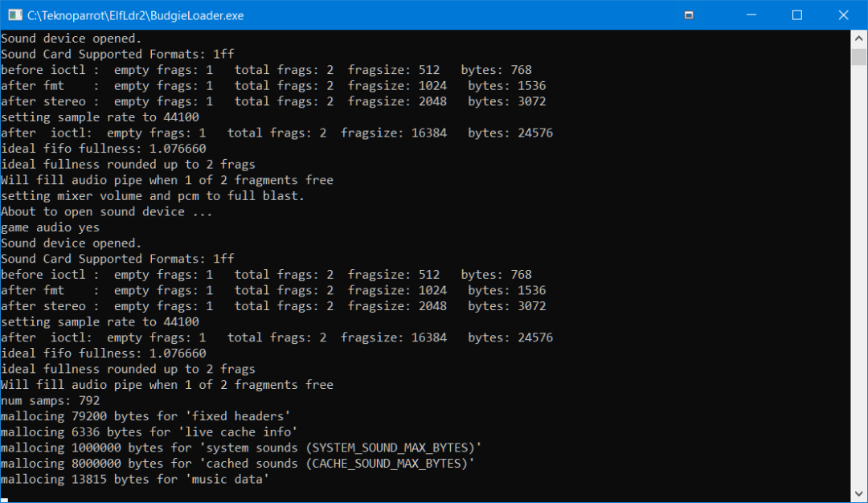This screenshot has height=503, width=868.
Task: Click the CACHE_SOUND_MAX_BYTES malloc line
Action: 237,464
